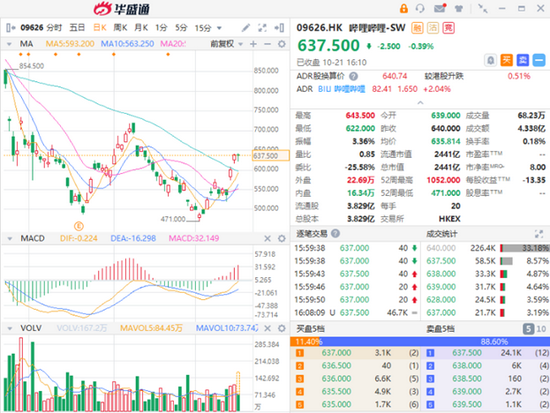Image resolution: width=550 pixels, height=413 pixels.
Task: Collapse the left sidebar panel icon
Action: tap(11, 28)
